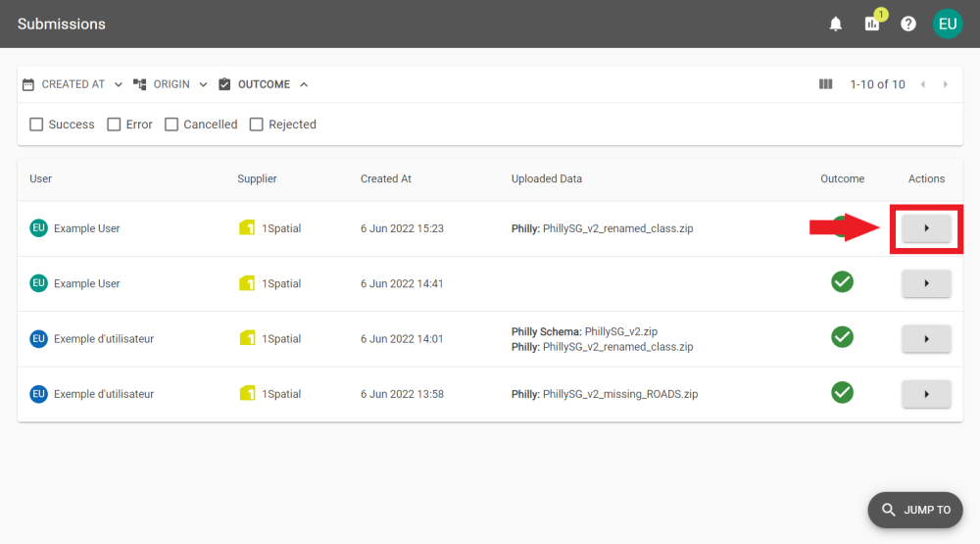The image size is (980, 544).
Task: Click the Philly Schema: PhillySG_v2.zip entry
Action: tap(584, 331)
